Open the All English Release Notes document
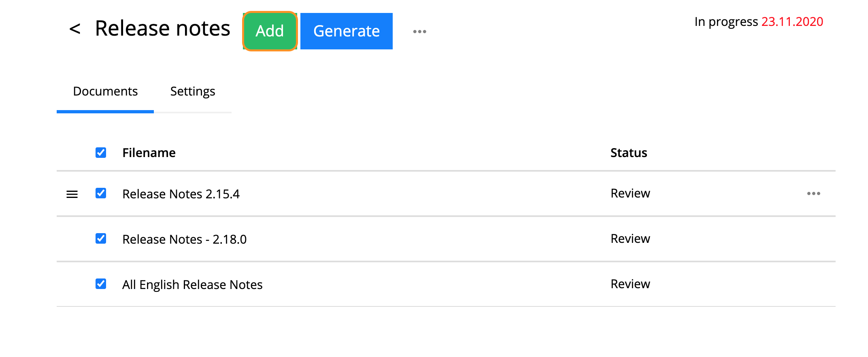The width and height of the screenshot is (868, 357). [192, 285]
